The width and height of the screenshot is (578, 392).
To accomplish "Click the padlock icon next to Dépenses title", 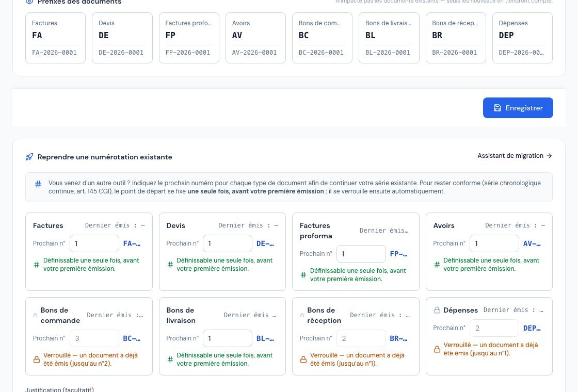I will pyautogui.click(x=437, y=310).
